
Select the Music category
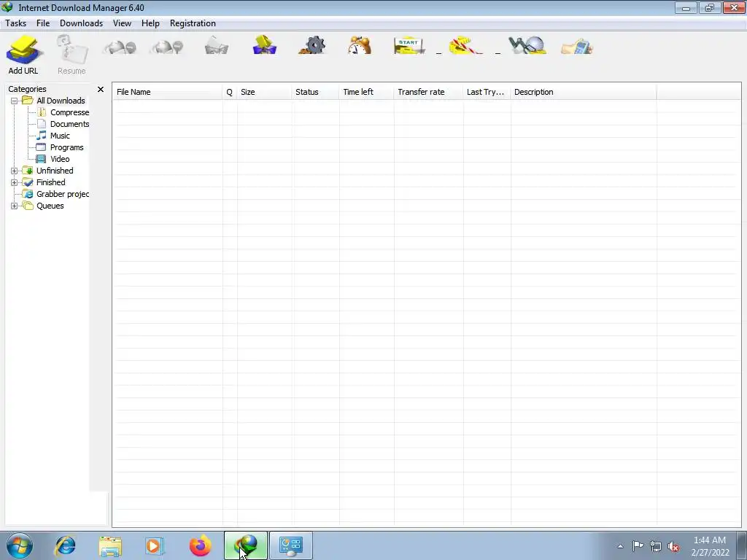(60, 136)
